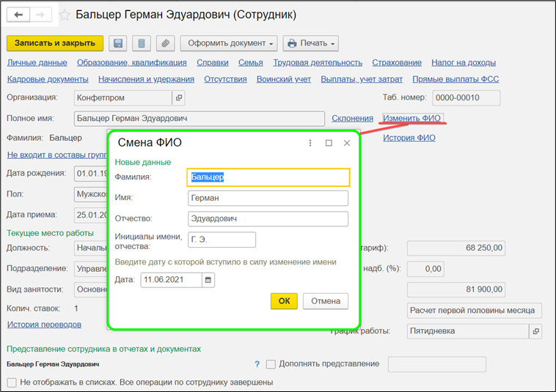Image resolution: width=556 pixels, height=392 pixels.
Task: Toggle Дополнять представление checkbox
Action: click(271, 364)
